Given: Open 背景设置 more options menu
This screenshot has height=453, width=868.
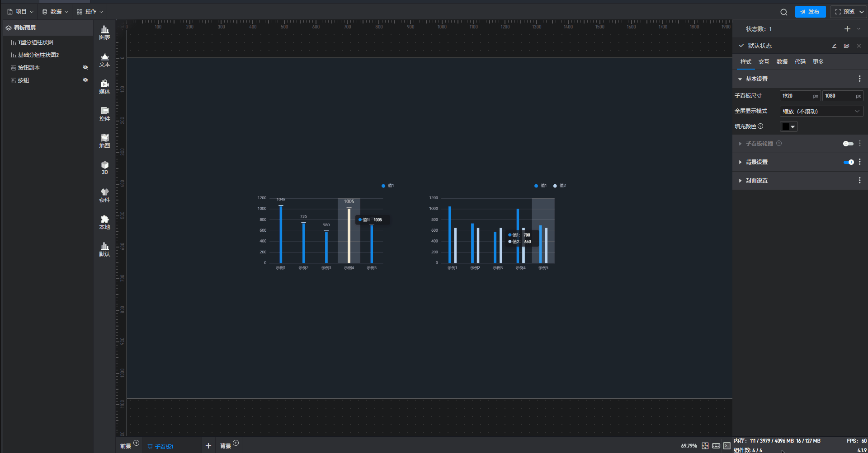Looking at the screenshot, I should (x=859, y=162).
